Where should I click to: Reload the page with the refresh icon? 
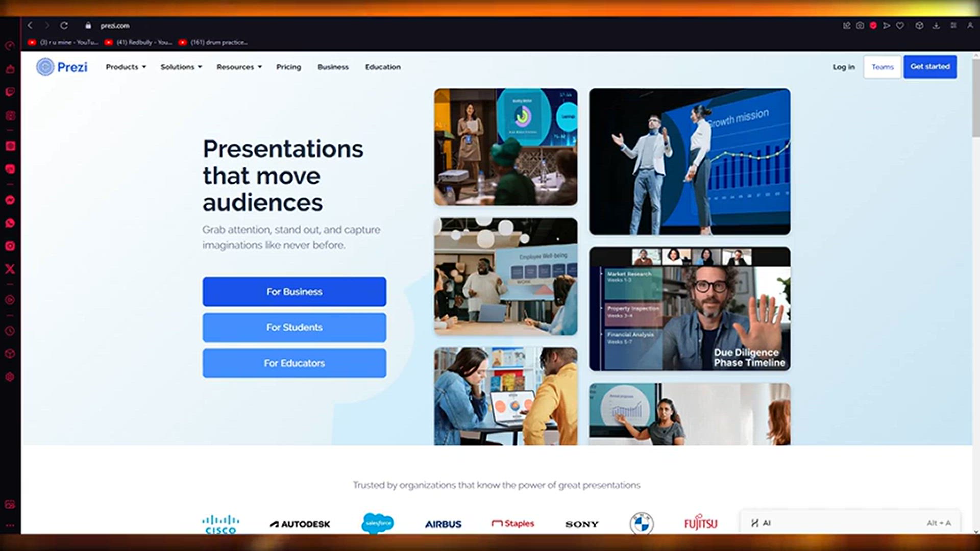click(x=64, y=26)
